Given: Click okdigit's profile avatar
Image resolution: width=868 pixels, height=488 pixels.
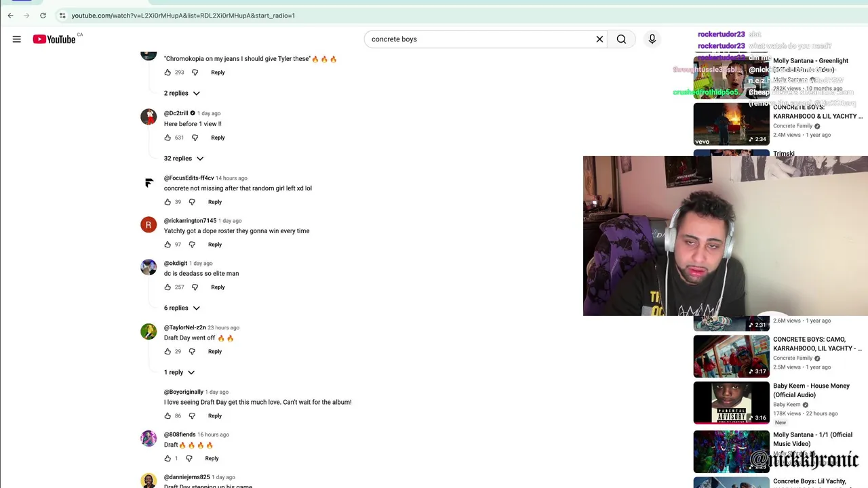Looking at the screenshot, I should pos(149,267).
